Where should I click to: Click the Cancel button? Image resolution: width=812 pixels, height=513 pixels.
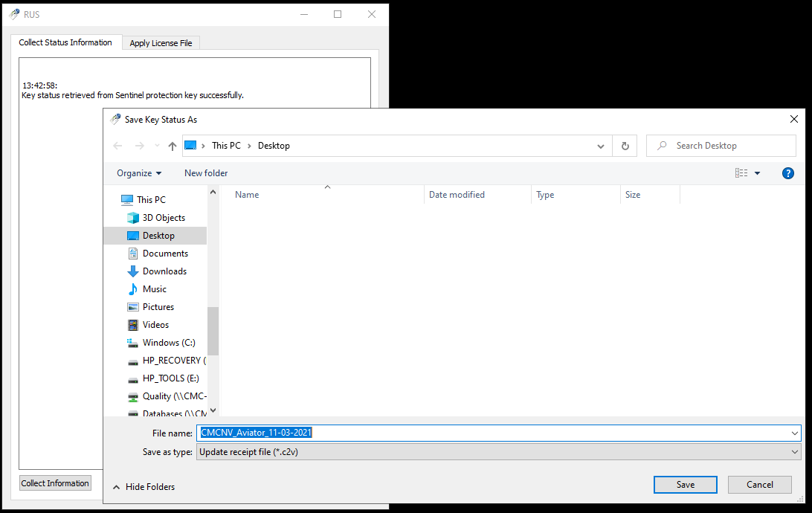[x=760, y=485]
